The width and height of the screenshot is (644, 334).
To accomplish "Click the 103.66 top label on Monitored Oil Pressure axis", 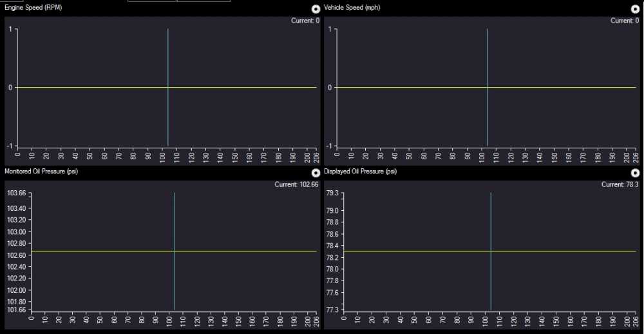I will pos(16,194).
